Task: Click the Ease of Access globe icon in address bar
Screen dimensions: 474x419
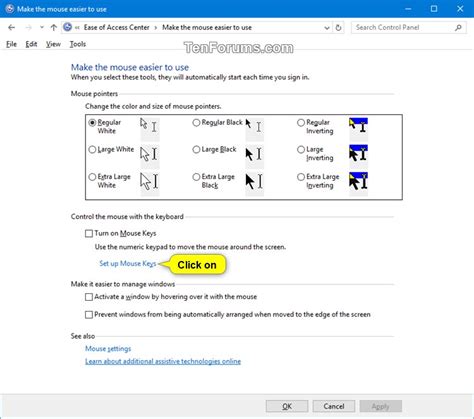Action: [x=67, y=27]
